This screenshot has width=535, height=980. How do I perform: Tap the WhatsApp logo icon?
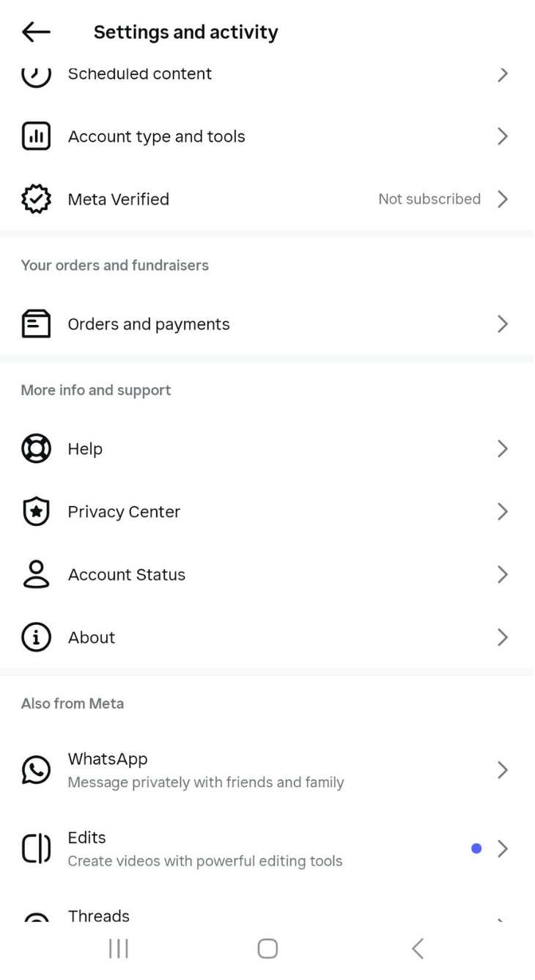36,769
